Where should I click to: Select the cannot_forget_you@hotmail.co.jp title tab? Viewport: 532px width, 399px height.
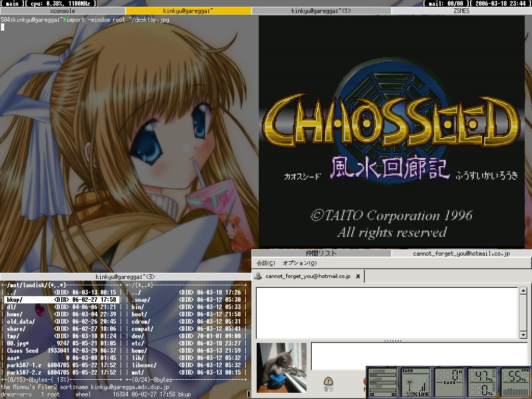pos(461,253)
